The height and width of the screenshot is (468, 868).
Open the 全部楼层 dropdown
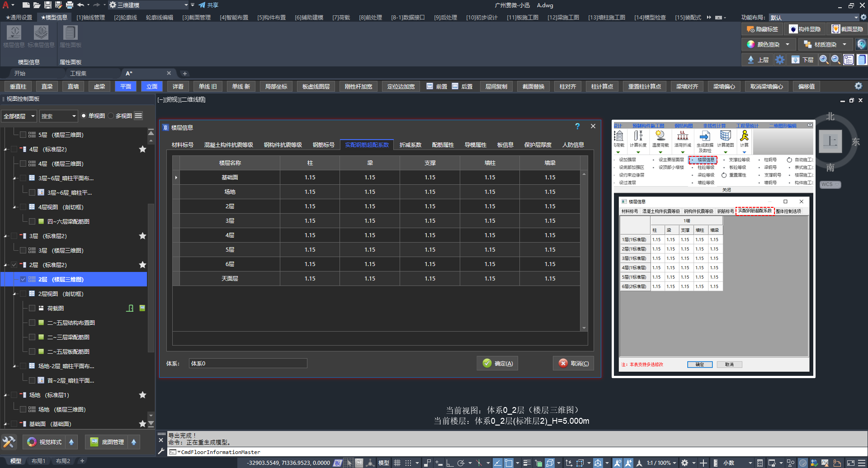click(19, 116)
